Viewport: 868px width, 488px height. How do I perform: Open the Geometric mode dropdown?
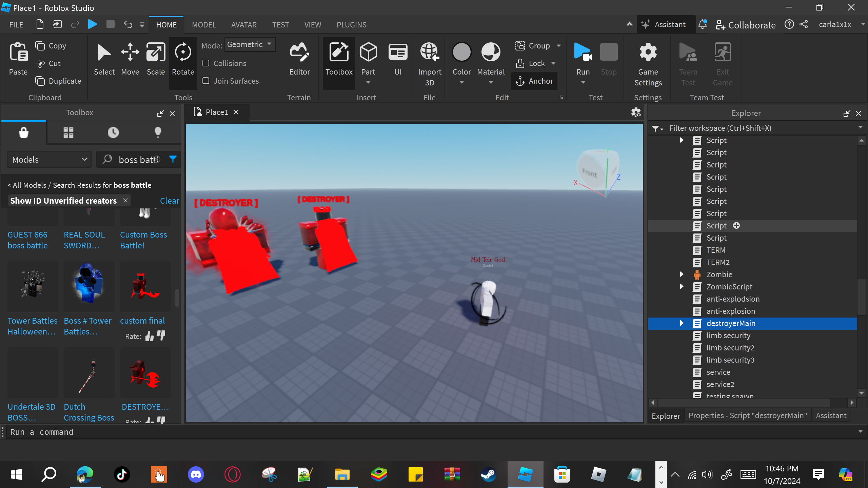(x=250, y=45)
